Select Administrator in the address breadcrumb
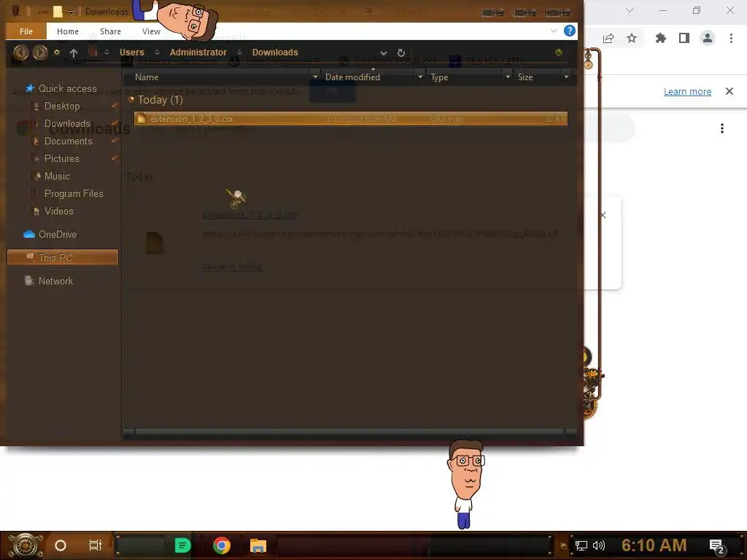The height and width of the screenshot is (560, 747). point(198,52)
